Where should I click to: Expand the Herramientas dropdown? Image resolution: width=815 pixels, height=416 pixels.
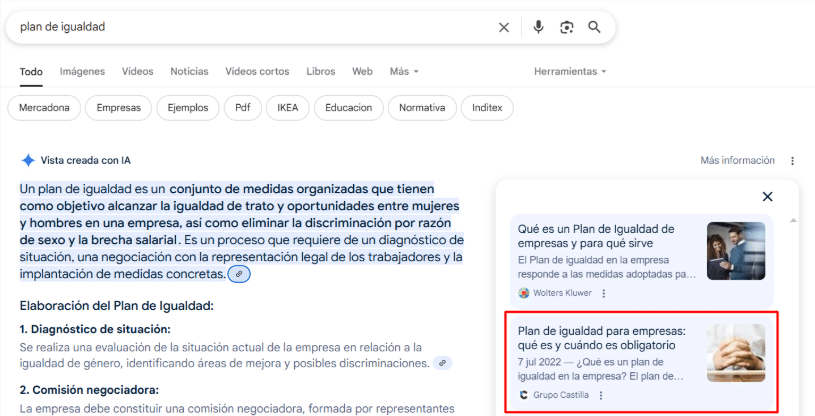click(570, 72)
